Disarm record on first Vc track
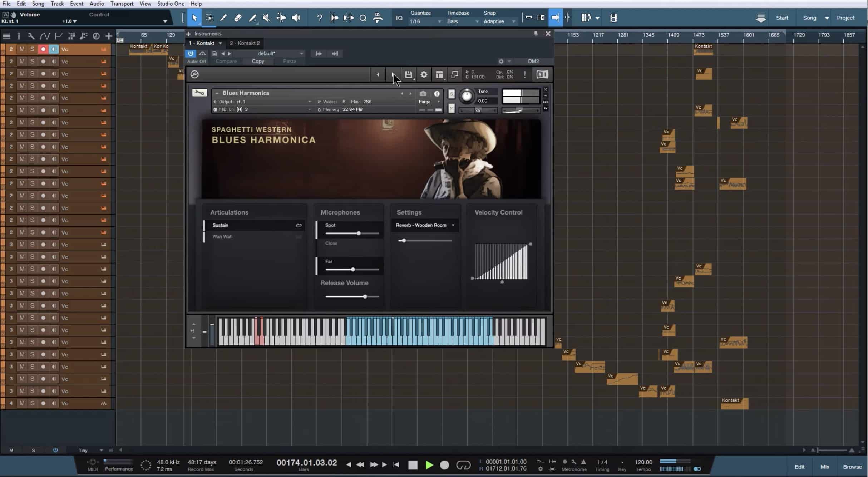868x477 pixels. [x=43, y=49]
